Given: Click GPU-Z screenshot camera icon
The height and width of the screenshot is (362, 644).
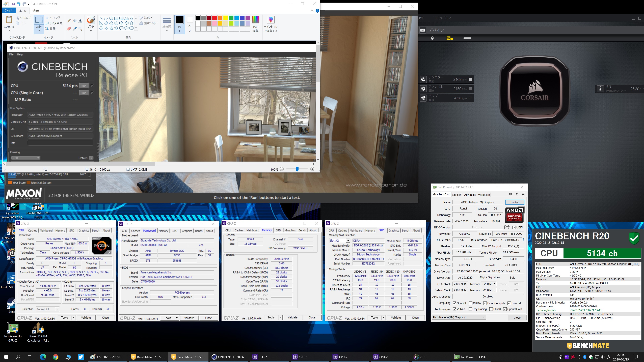Looking at the screenshot, I should (511, 194).
